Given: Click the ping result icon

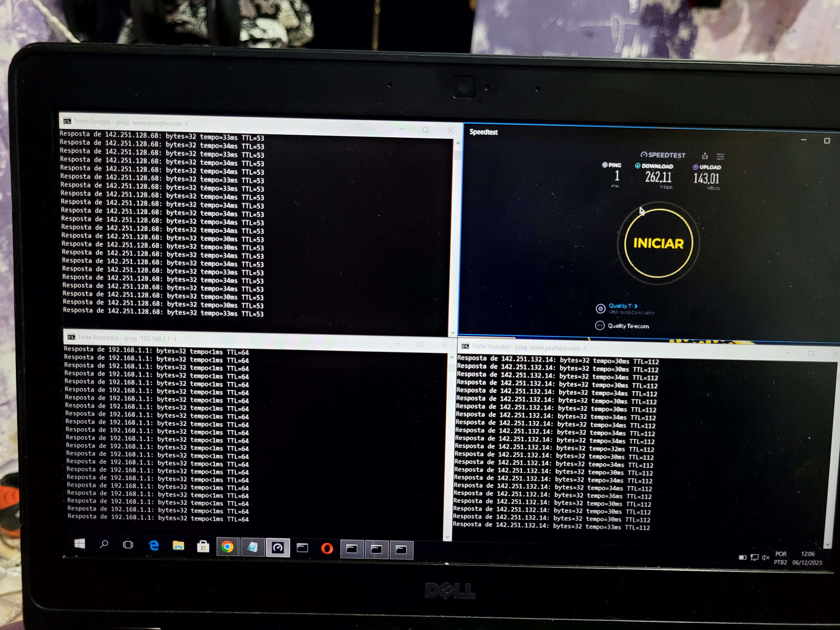Looking at the screenshot, I should point(605,165).
